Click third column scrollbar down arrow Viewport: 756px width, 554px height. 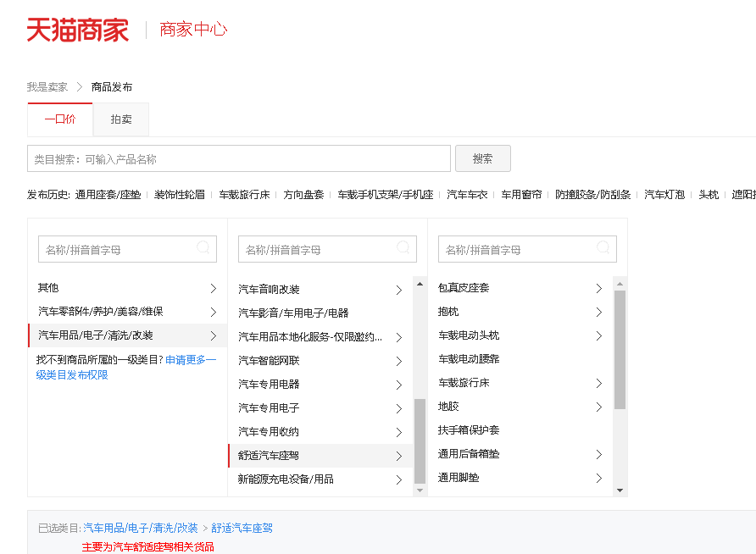[x=620, y=490]
